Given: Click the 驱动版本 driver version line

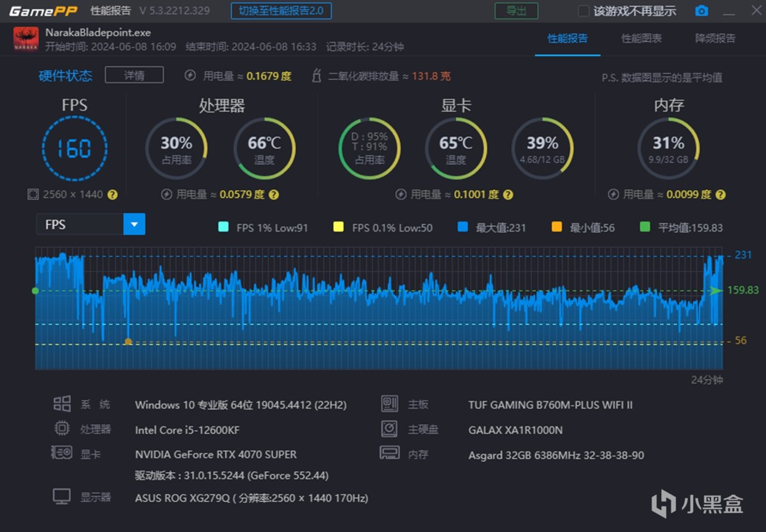Looking at the screenshot, I should pyautogui.click(x=232, y=476).
